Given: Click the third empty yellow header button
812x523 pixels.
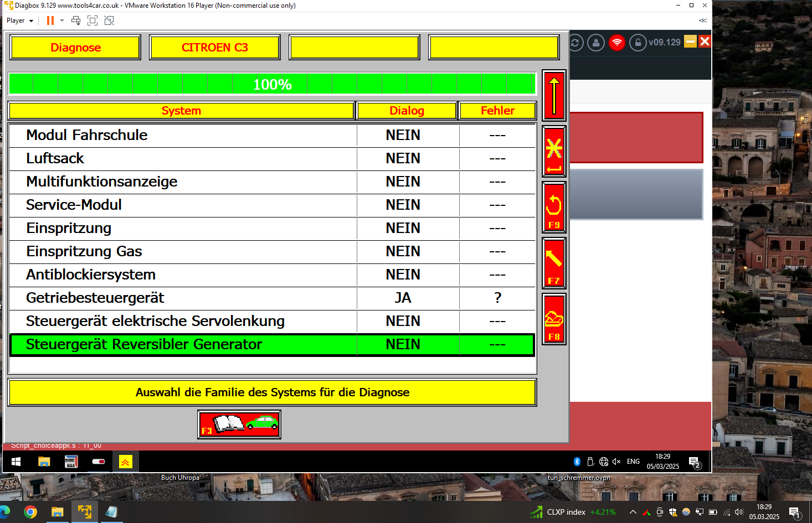Looking at the screenshot, I should coord(354,48).
